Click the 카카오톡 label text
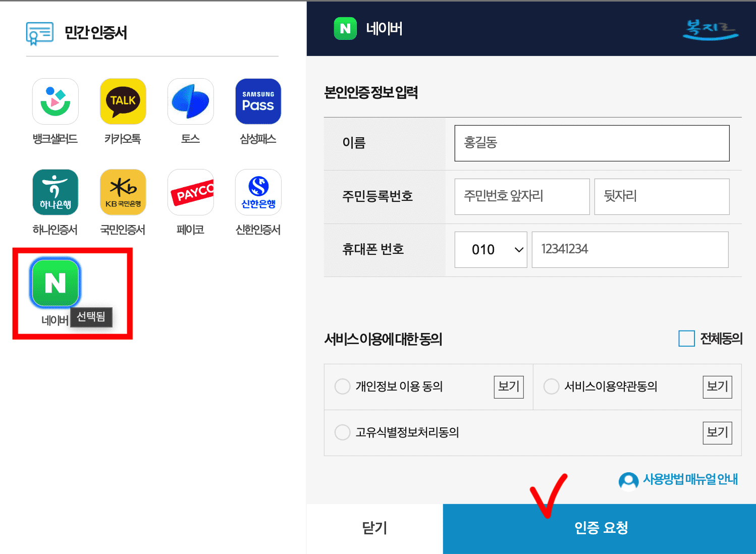 [123, 139]
